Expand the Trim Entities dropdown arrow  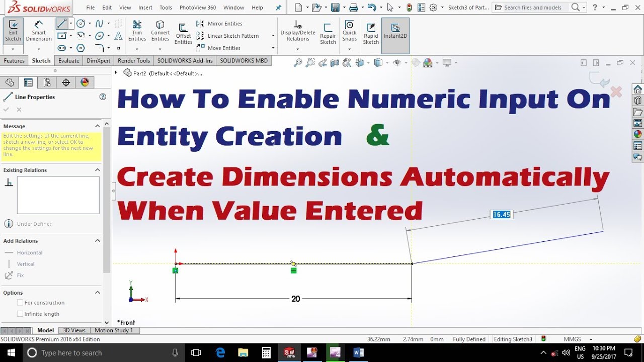coord(137,49)
